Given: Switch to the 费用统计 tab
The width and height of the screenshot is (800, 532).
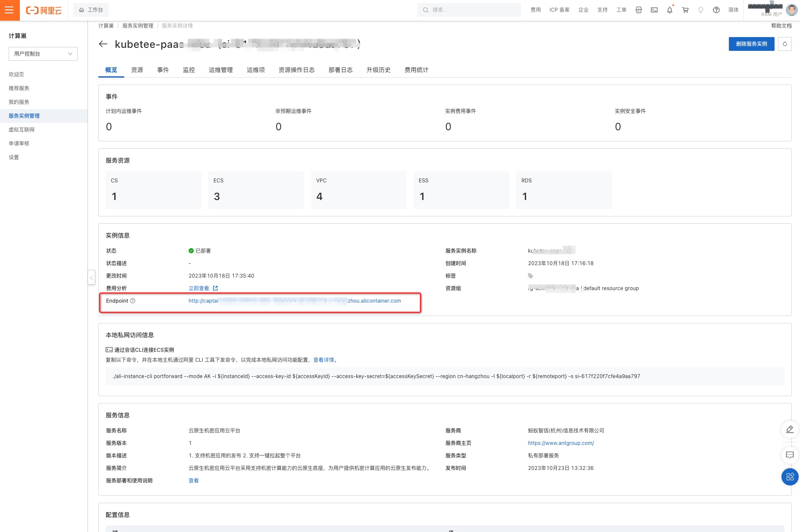Looking at the screenshot, I should click(417, 70).
